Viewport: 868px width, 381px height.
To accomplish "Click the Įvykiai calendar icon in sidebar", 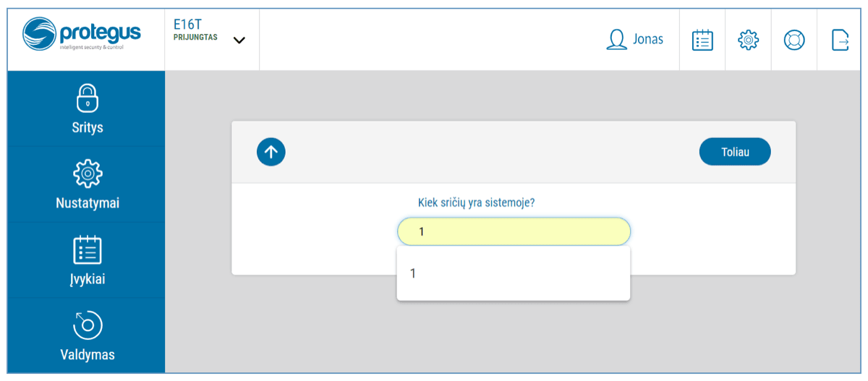I will [88, 250].
